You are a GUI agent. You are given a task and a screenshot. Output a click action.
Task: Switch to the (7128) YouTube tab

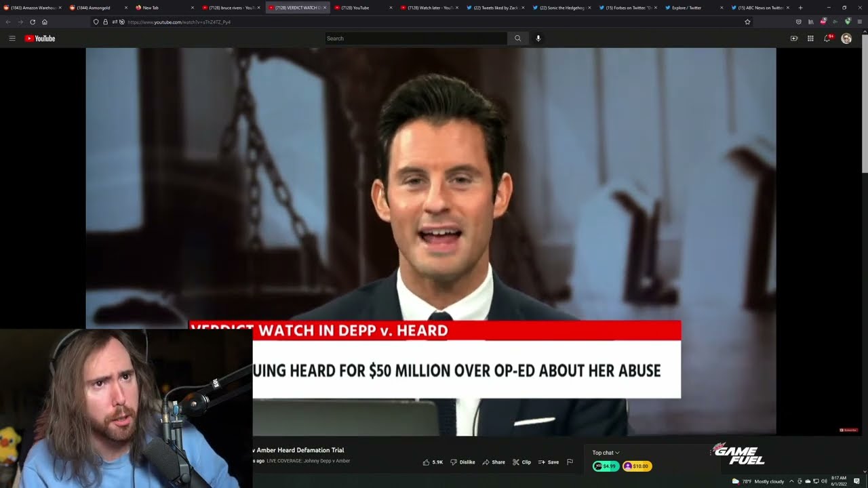tap(361, 7)
